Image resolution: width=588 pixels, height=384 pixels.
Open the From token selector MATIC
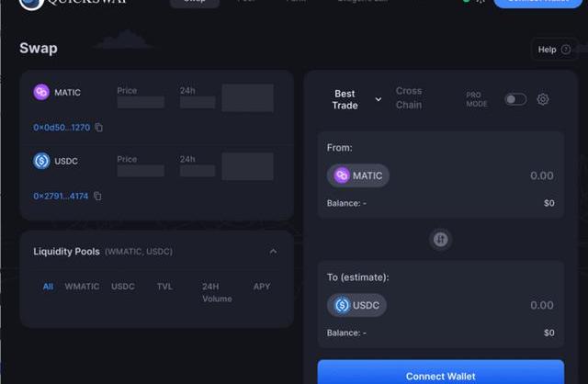(x=358, y=175)
